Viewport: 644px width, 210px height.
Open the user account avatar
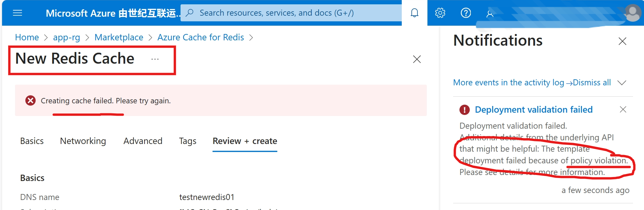[x=633, y=13]
